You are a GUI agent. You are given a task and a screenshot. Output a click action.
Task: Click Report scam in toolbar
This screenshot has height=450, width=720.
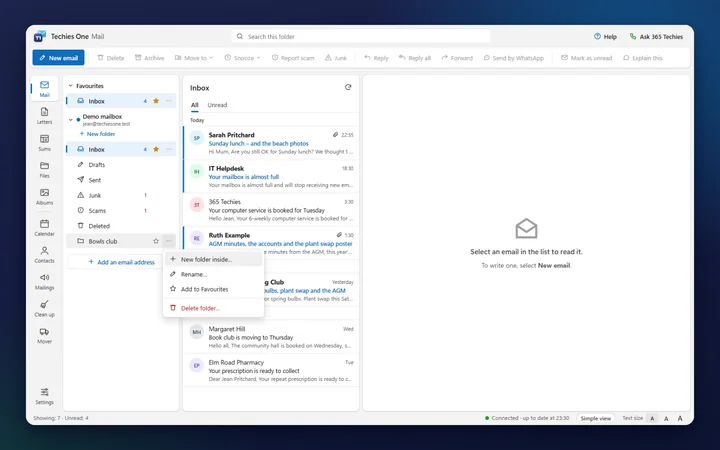click(x=293, y=58)
